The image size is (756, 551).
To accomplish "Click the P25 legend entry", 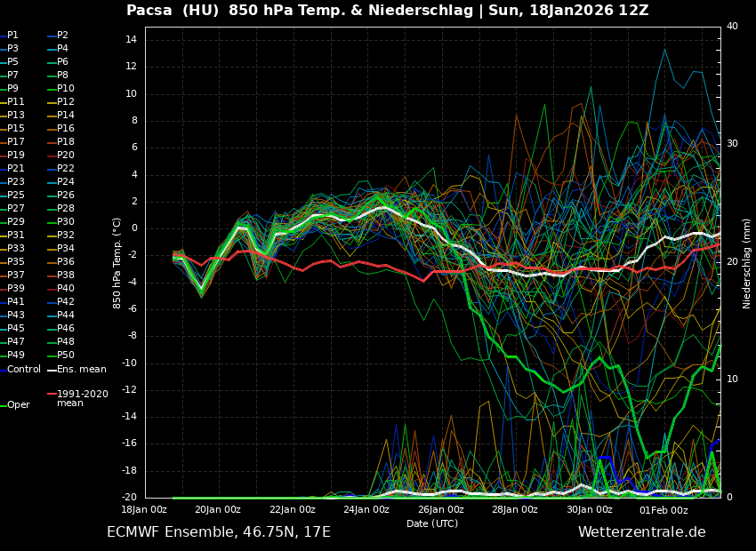I will pos(16,196).
